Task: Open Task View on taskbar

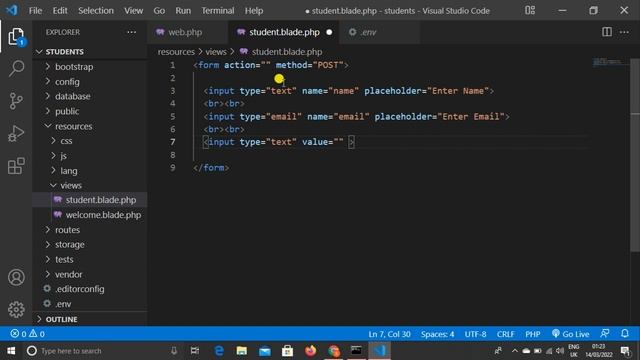Action: click(x=195, y=351)
